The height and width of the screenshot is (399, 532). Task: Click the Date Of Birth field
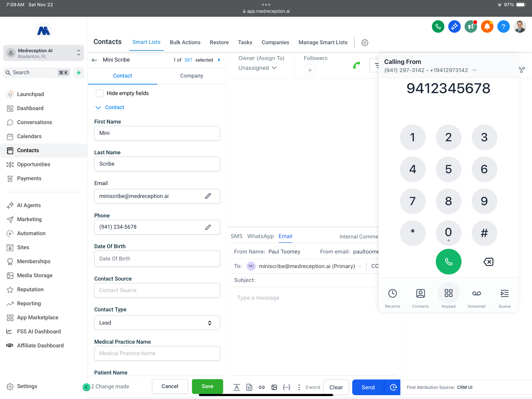(157, 259)
